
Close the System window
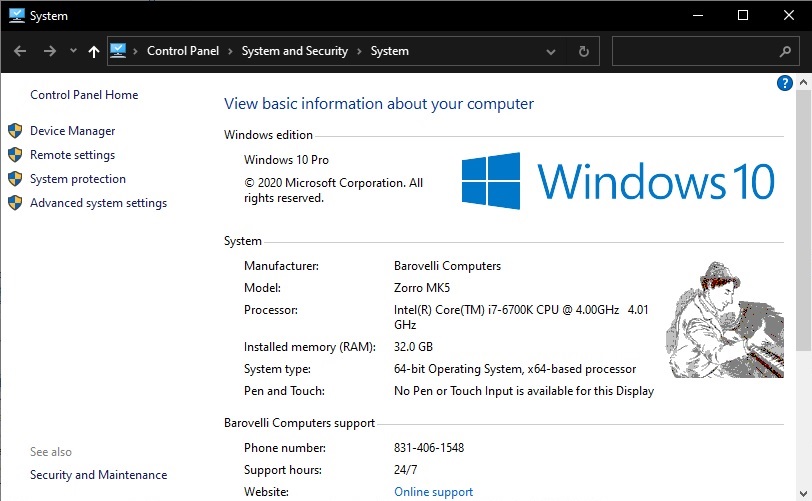[789, 16]
